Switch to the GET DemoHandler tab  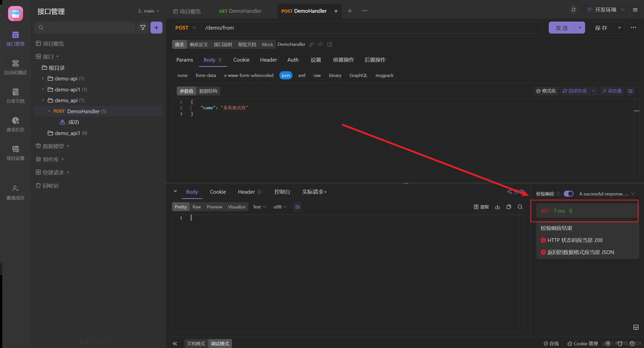(240, 11)
